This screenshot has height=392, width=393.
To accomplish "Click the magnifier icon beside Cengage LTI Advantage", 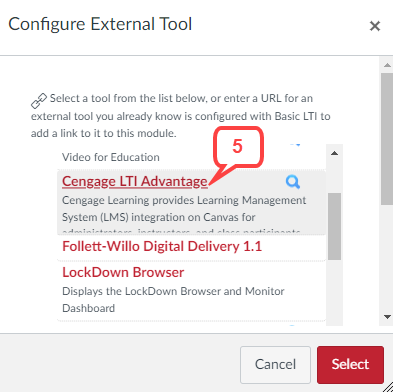I will tap(293, 182).
